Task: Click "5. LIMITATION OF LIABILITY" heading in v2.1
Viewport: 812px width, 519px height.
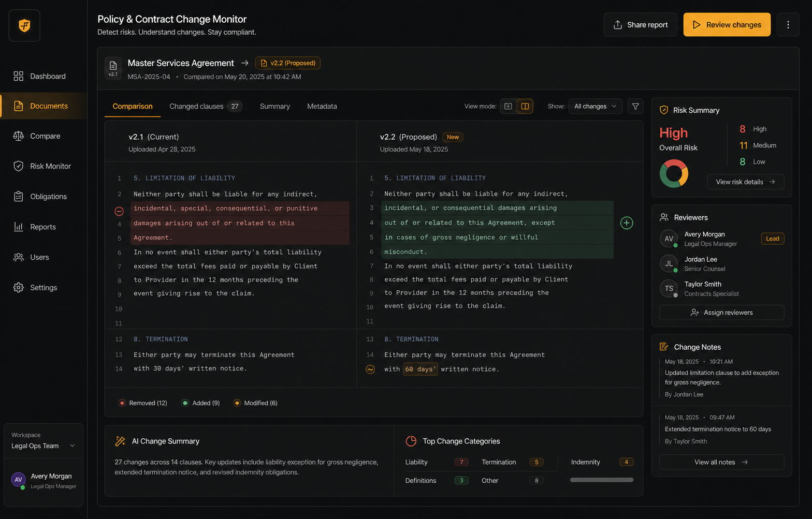Action: (184, 178)
